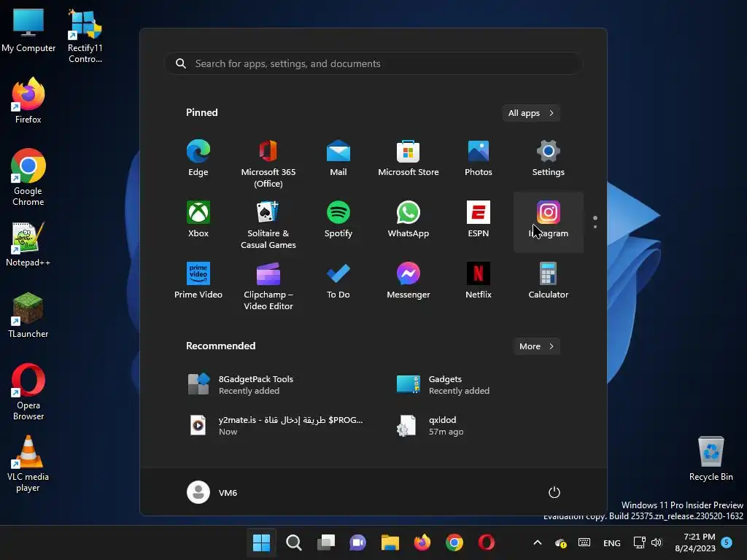
Task: Open Solitaire & Casual Games
Action: point(268,225)
